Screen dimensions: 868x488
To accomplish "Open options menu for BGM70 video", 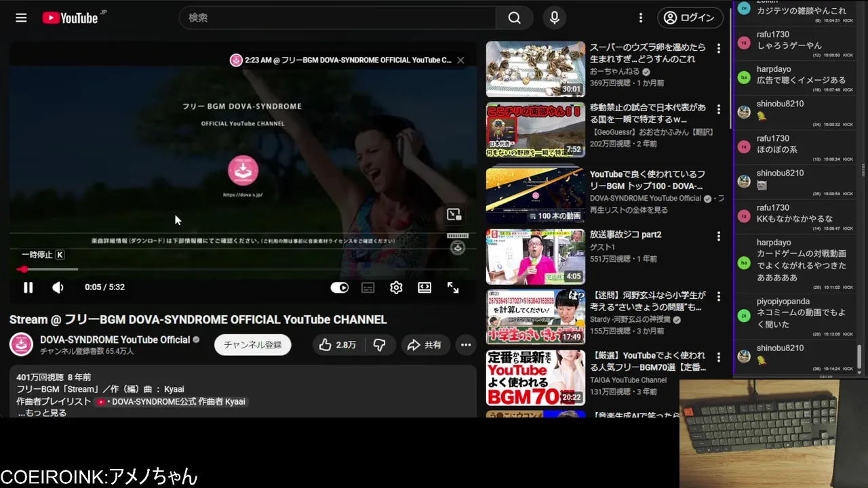I will tap(719, 357).
